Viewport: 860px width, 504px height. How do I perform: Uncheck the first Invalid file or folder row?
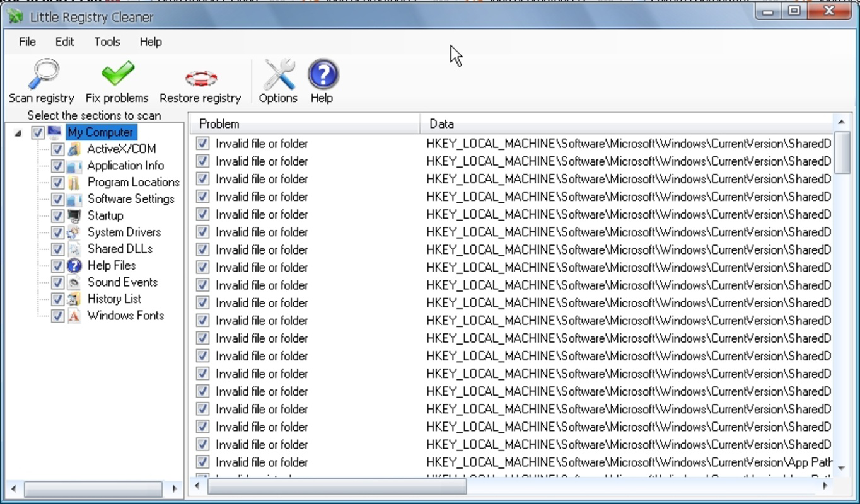tap(202, 144)
